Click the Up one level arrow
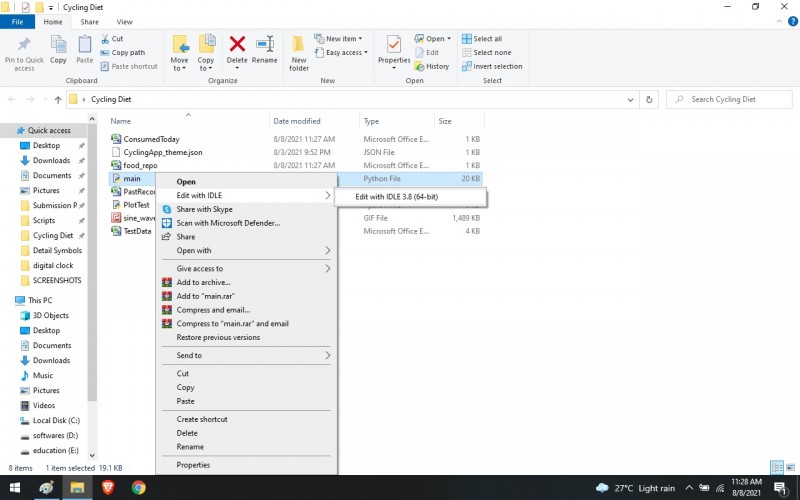The image size is (800, 500). [x=58, y=99]
